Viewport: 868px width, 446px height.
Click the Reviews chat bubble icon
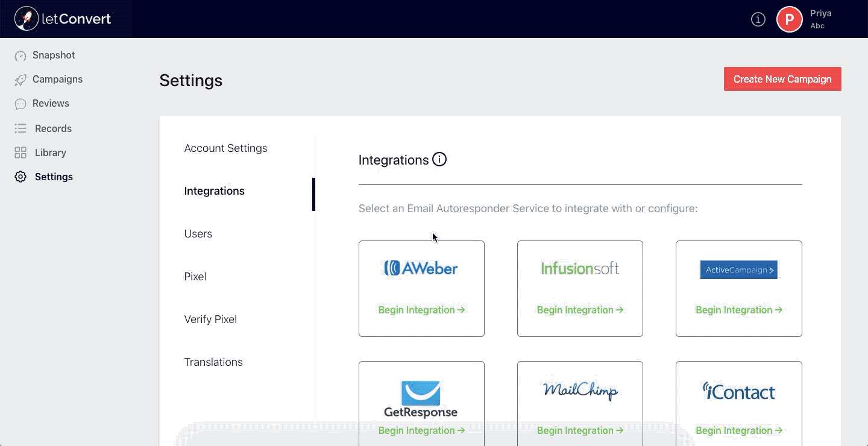pyautogui.click(x=20, y=104)
